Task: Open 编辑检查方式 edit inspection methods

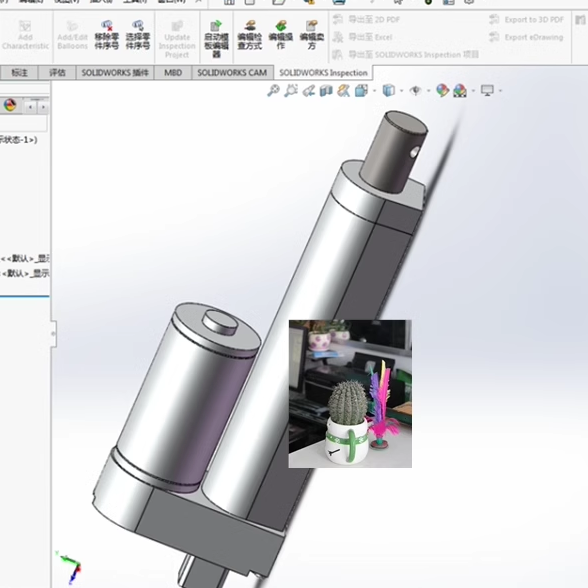Action: tap(250, 36)
